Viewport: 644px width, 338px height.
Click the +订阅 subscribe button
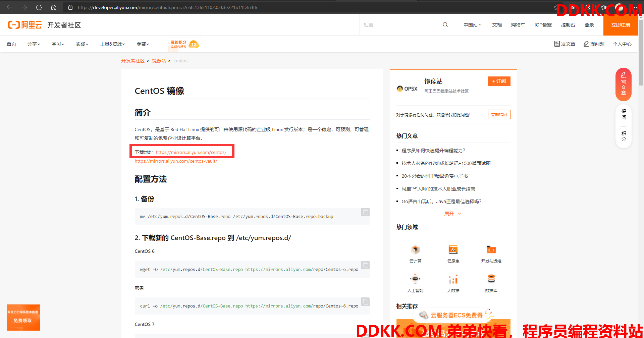(499, 81)
